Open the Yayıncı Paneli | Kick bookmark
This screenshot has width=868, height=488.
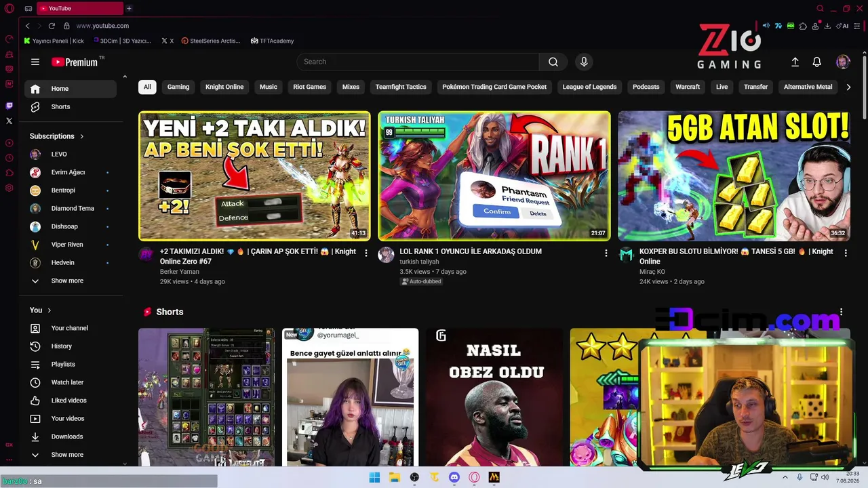click(54, 41)
